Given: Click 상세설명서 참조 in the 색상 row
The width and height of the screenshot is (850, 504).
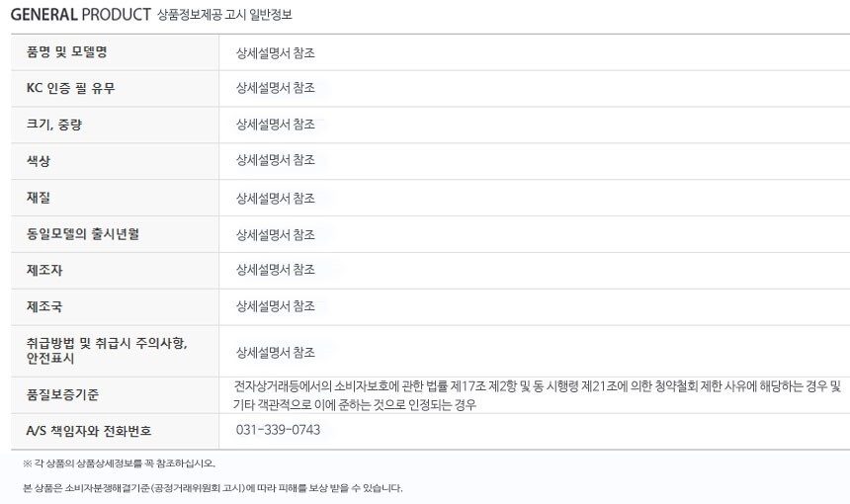Looking at the screenshot, I should (276, 161).
